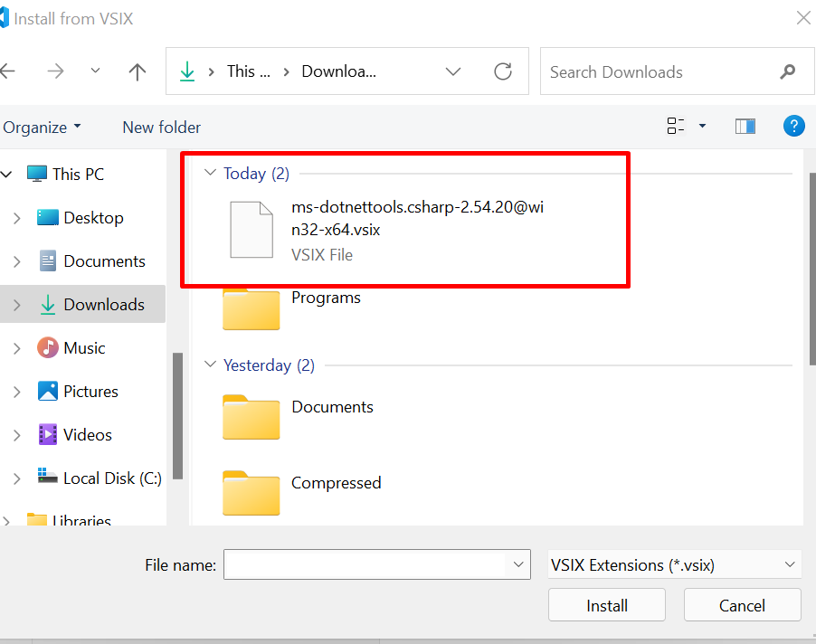Select ms-dotnettools.csharp vsix file name
This screenshot has width=816, height=644.
coord(417,219)
